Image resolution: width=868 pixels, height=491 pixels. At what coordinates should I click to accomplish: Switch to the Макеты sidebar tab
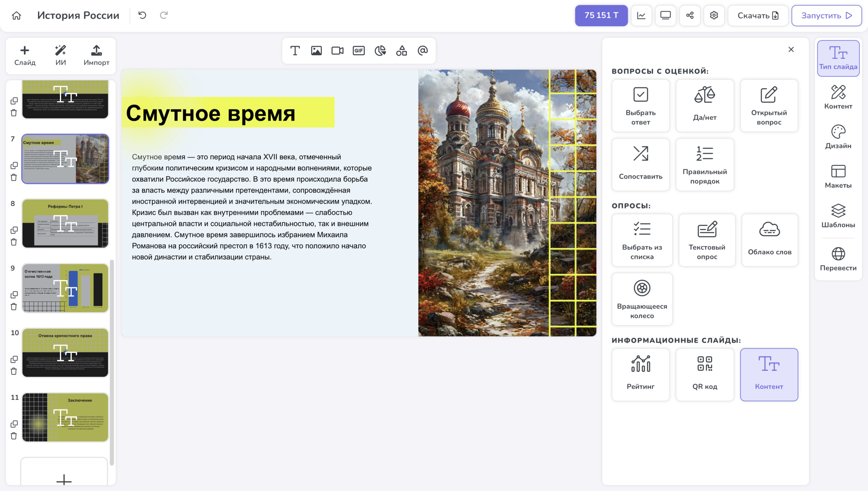[x=838, y=176]
